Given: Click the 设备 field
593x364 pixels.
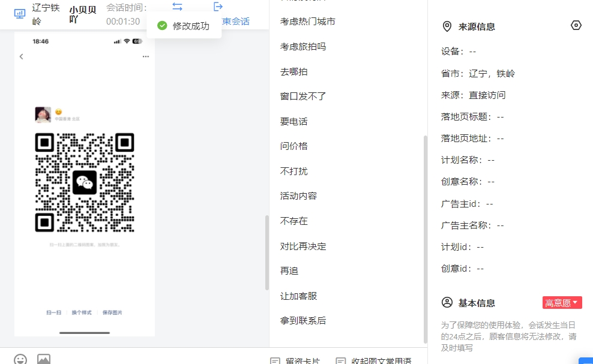Looking at the screenshot, I should 459,52.
